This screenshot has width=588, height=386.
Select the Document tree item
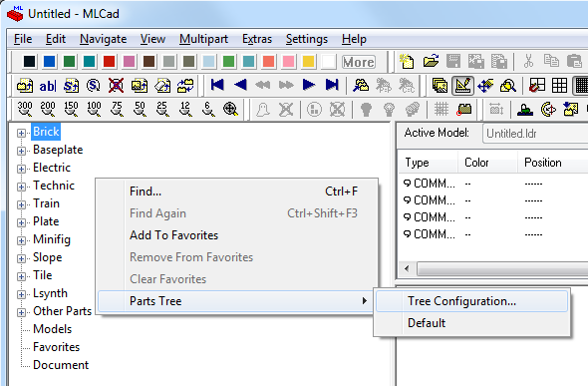tap(61, 365)
